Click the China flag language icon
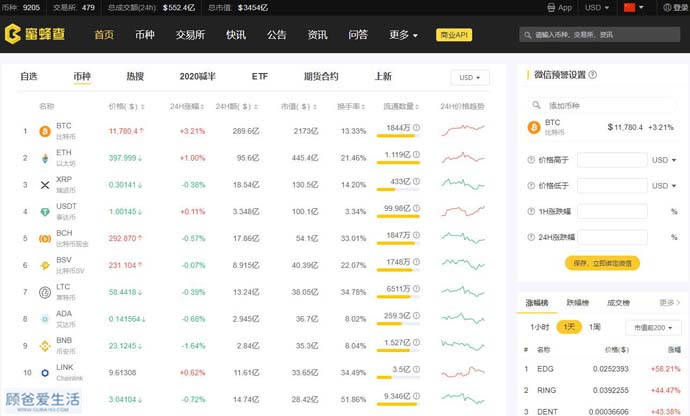The height and width of the screenshot is (416, 690). 630,7
